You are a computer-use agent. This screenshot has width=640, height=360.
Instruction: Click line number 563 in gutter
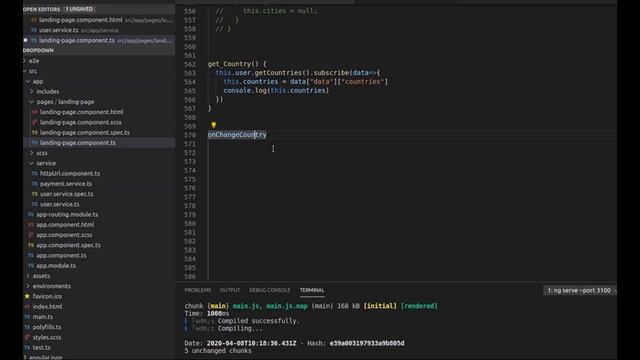click(190, 73)
